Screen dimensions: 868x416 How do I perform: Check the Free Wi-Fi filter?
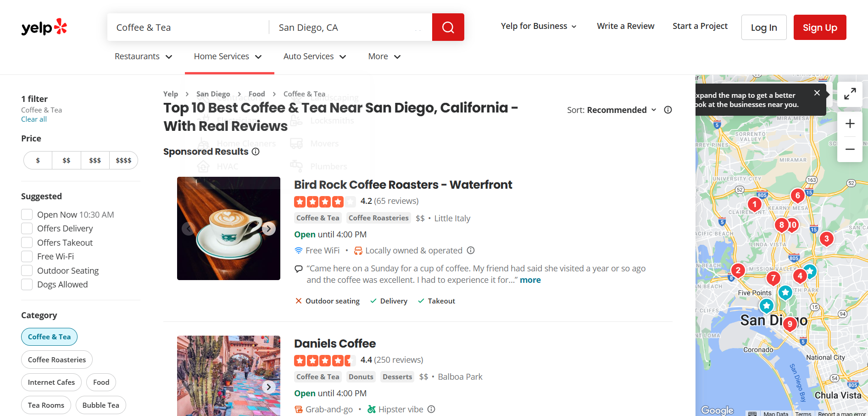(x=27, y=256)
